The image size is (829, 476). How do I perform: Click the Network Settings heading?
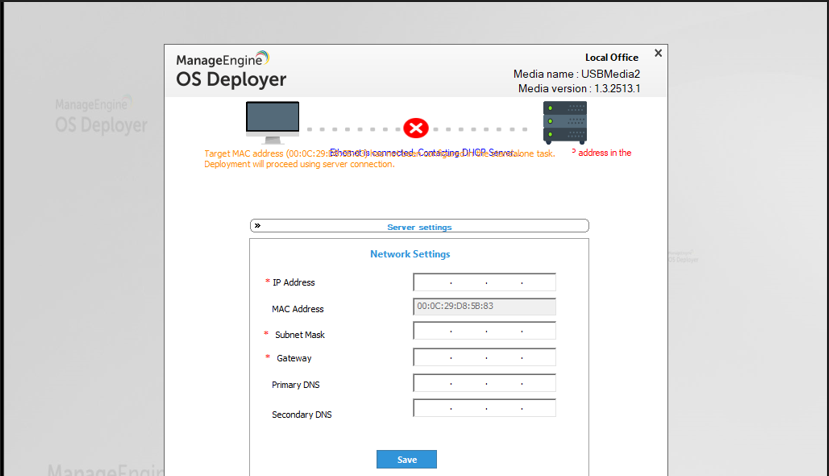(410, 254)
